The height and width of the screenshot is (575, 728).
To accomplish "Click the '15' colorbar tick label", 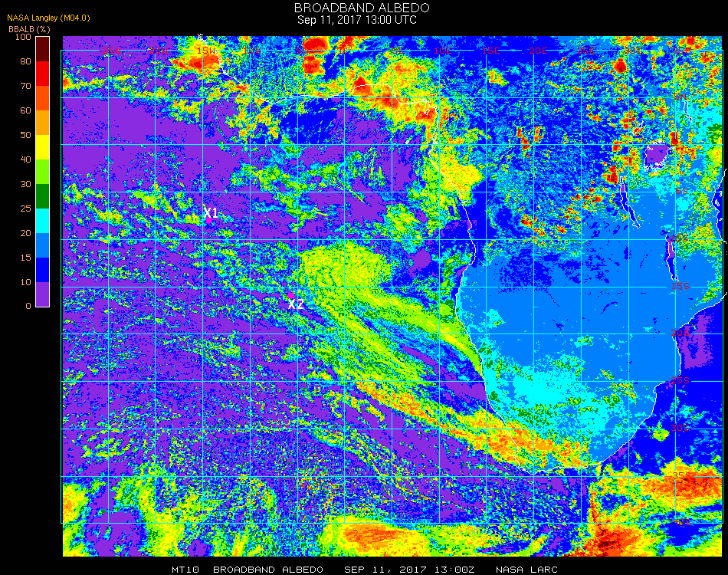I will [25, 258].
